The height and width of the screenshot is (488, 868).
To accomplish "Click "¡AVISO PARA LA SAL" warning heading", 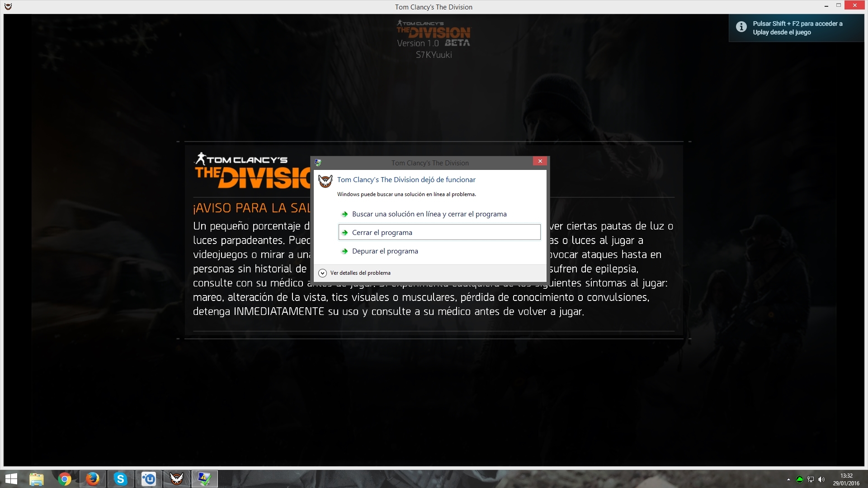I will (252, 208).
